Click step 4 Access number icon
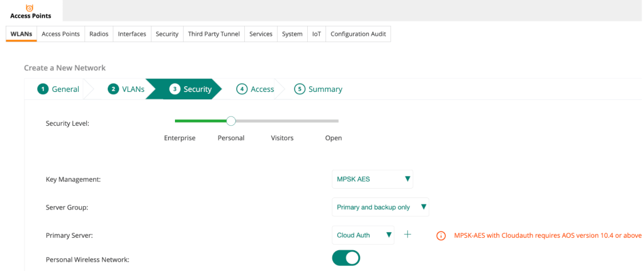Image resolution: width=644 pixels, height=271 pixels. click(x=242, y=89)
